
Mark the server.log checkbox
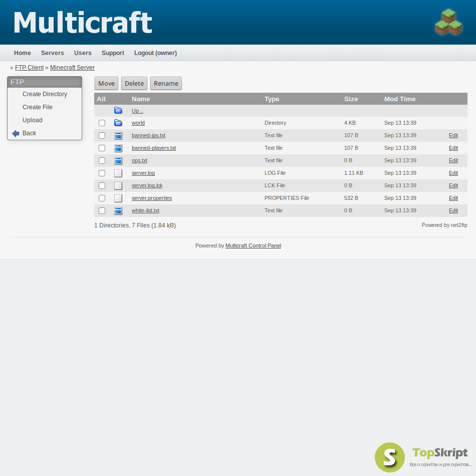[x=102, y=173]
